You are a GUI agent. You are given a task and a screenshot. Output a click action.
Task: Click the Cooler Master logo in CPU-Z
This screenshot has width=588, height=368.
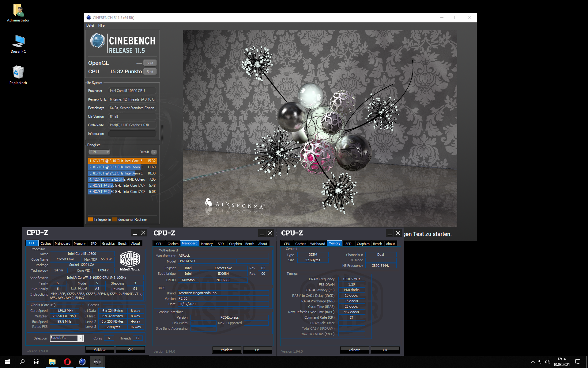point(130,261)
